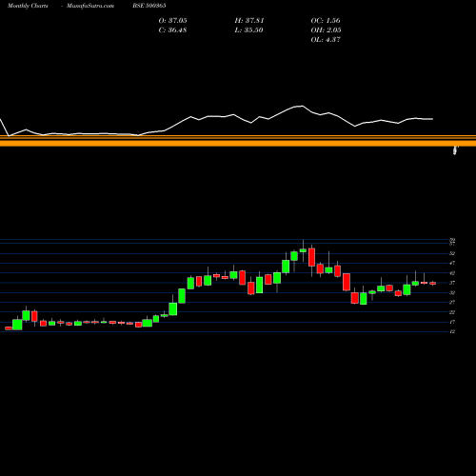Click the 27 price axis label

tap(452, 303)
